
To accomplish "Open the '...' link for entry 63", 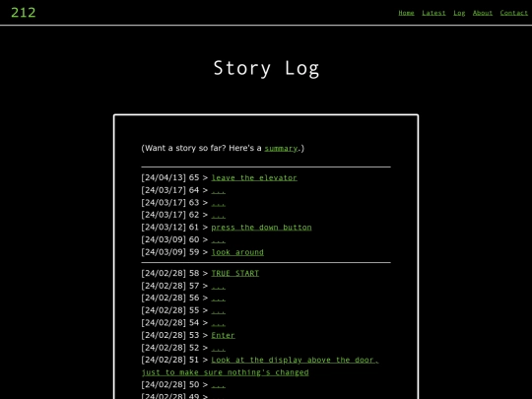I will [x=218, y=203].
